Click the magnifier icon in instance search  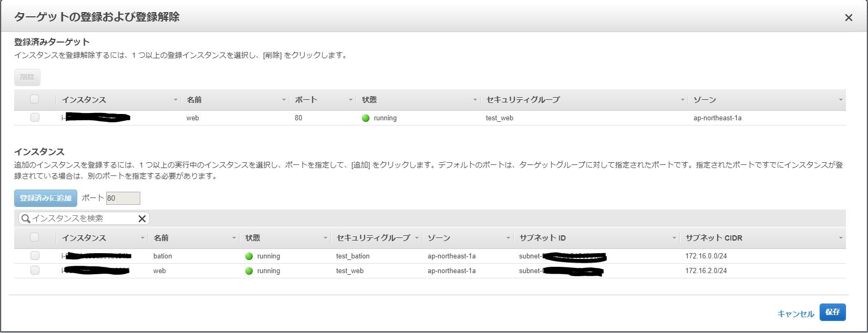point(25,218)
